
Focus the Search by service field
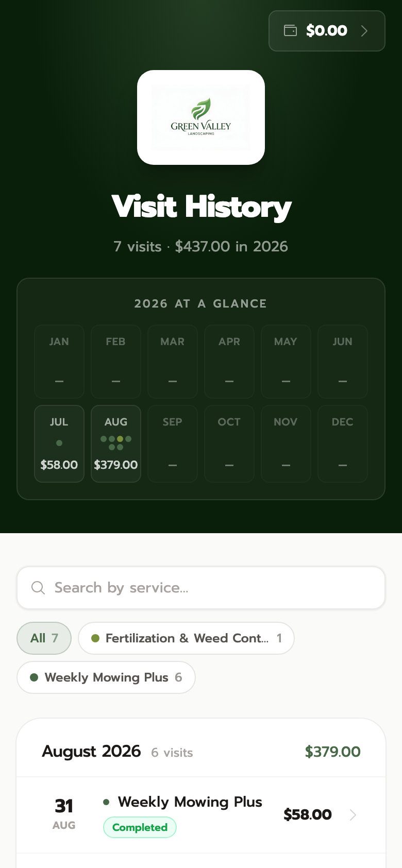click(201, 588)
